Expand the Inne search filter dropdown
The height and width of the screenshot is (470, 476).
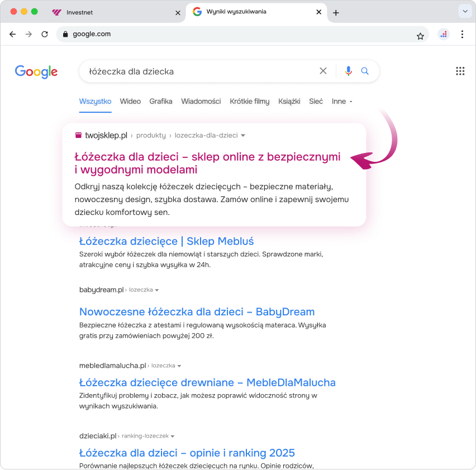click(342, 102)
